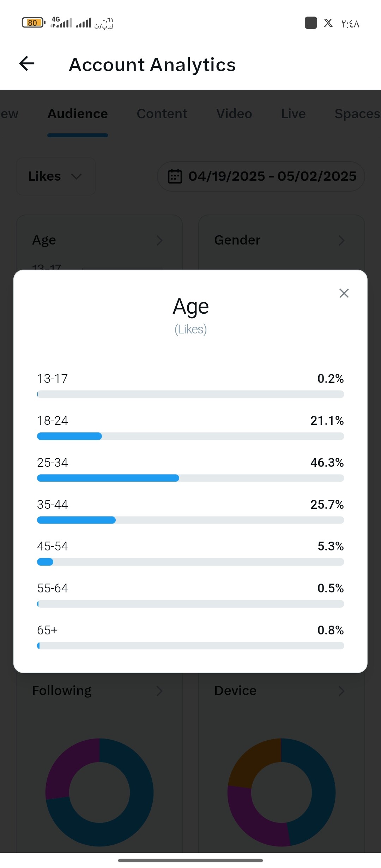The height and width of the screenshot is (868, 381).
Task: Select the 04/19/2025 - 05/02/2025 date range
Action: (272, 176)
